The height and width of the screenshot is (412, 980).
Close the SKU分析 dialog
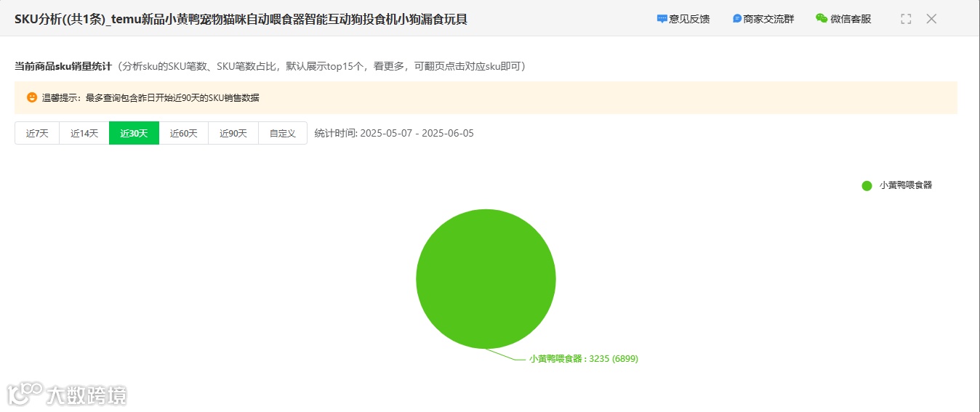[931, 19]
